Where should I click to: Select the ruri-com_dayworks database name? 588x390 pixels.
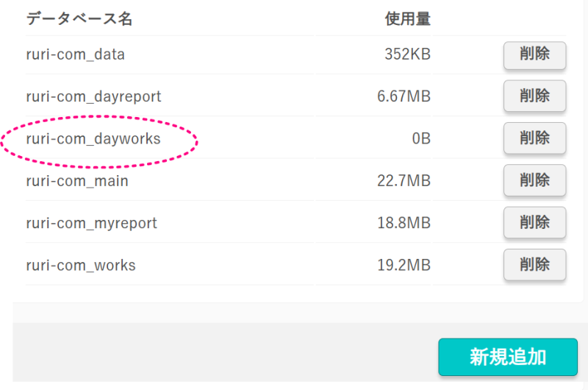(x=93, y=139)
